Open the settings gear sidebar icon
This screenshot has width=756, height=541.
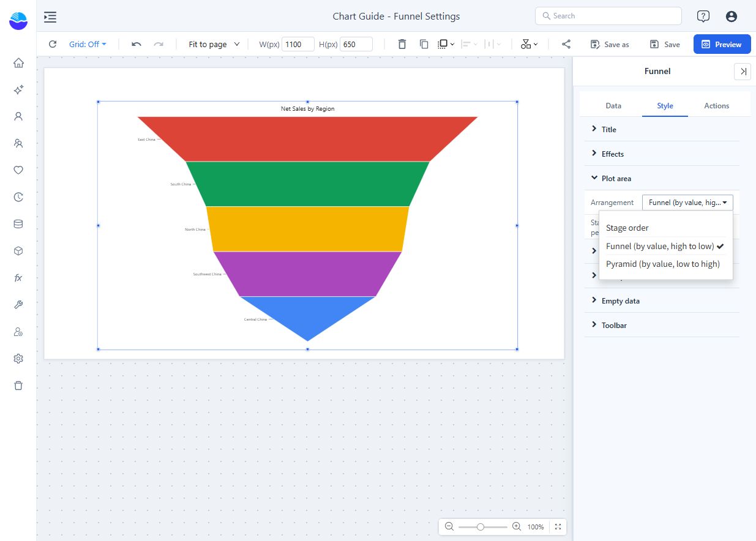pos(18,359)
